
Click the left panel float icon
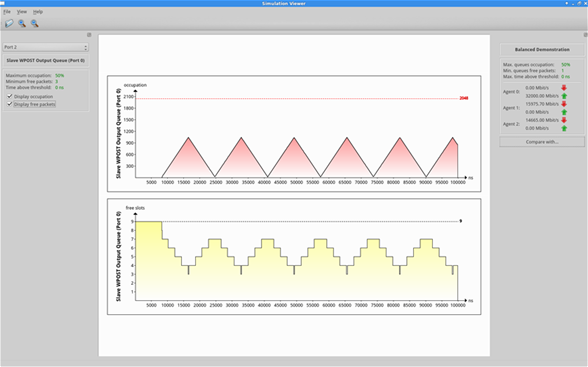(89, 35)
